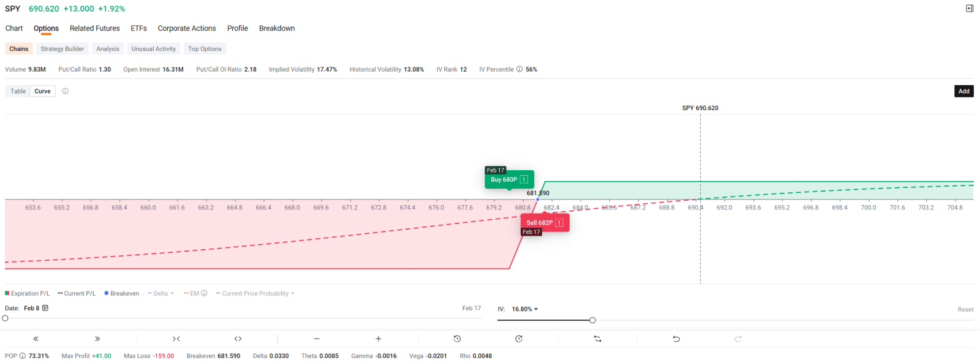Click the Theta 0.0085 value
This screenshot has width=980, height=363.
(x=329, y=356)
